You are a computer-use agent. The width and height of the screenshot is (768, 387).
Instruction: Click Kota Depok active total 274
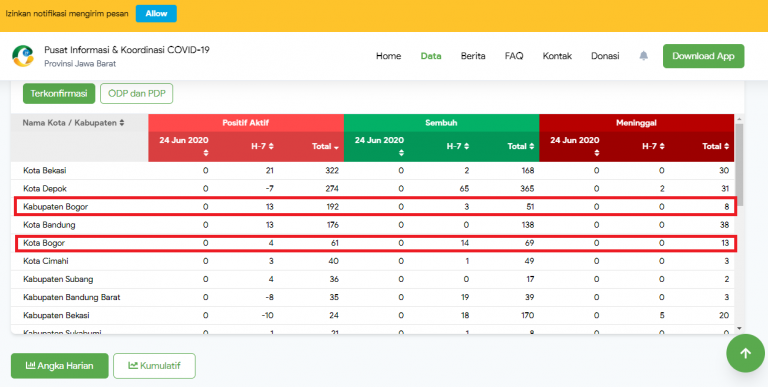pyautogui.click(x=333, y=189)
